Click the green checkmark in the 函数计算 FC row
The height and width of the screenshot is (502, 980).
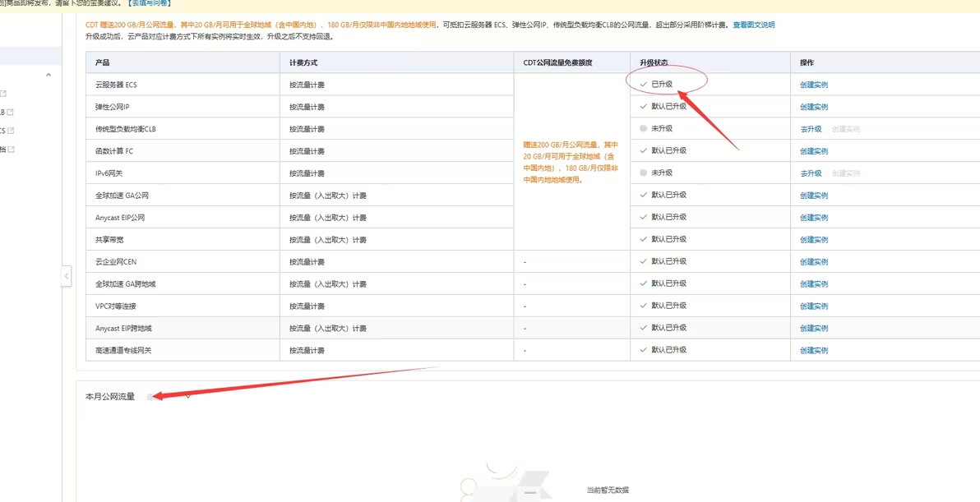[x=643, y=150]
